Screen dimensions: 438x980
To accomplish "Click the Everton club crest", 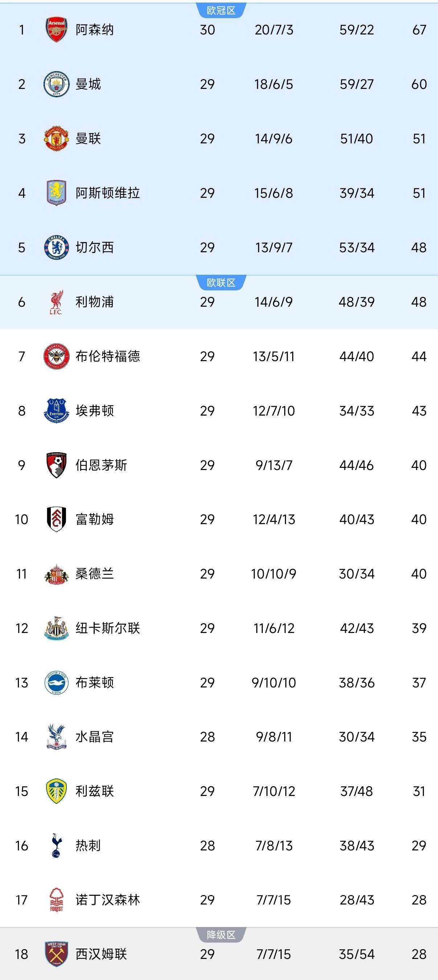I will point(56,411).
